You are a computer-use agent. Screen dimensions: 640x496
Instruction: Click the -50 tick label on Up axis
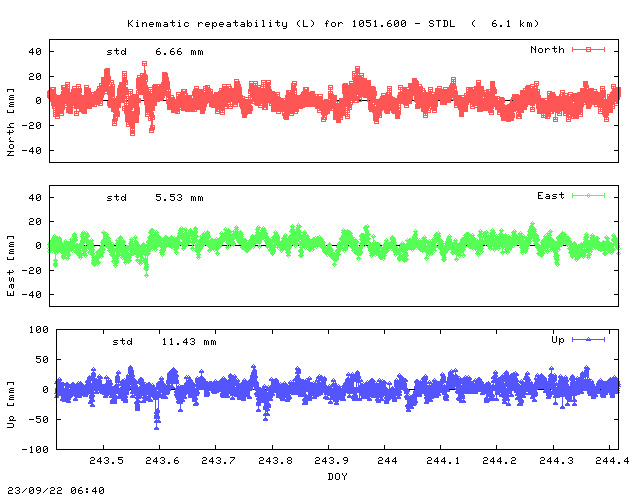point(38,419)
